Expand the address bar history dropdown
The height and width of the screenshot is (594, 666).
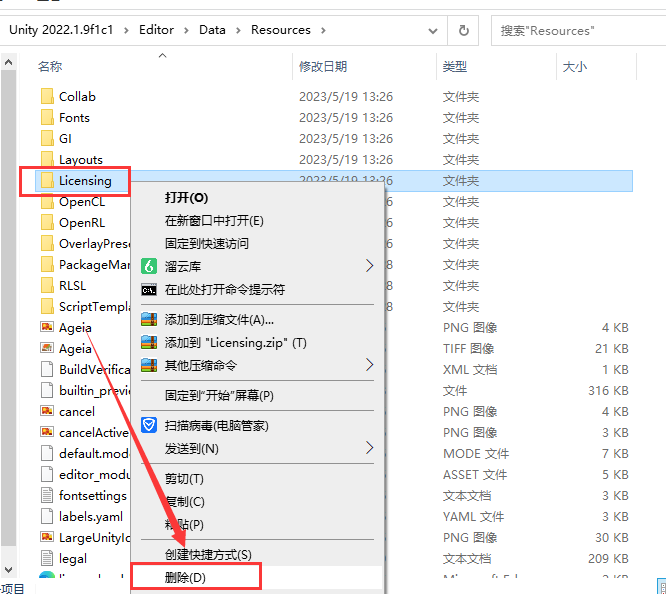pyautogui.click(x=433, y=31)
